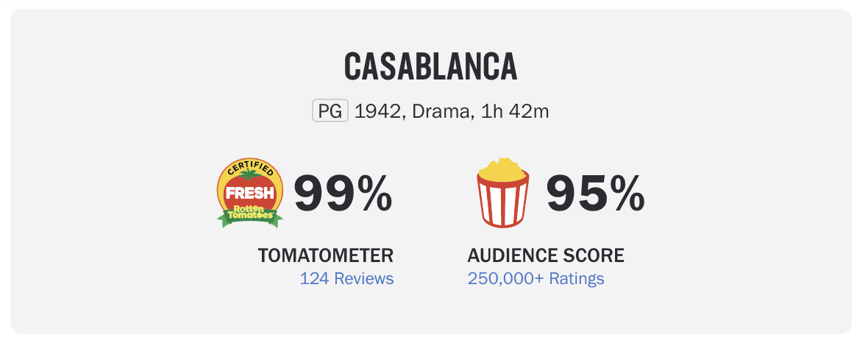Click the 1h 42m runtime text

coord(515,111)
